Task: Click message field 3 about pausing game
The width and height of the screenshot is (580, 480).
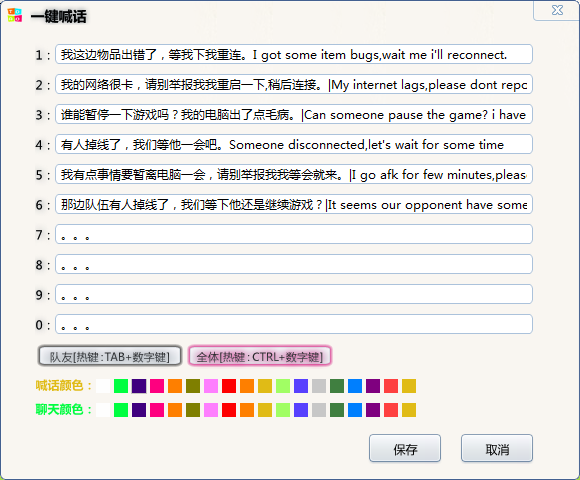Action: 294,114
